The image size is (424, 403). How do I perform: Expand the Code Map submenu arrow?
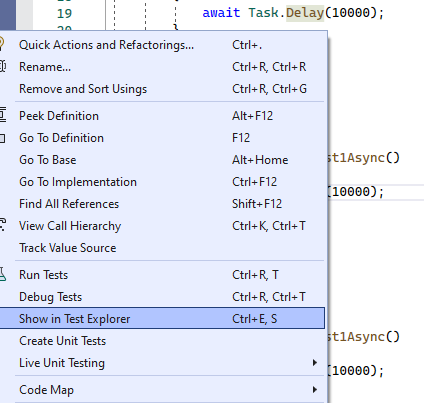[x=315, y=390]
